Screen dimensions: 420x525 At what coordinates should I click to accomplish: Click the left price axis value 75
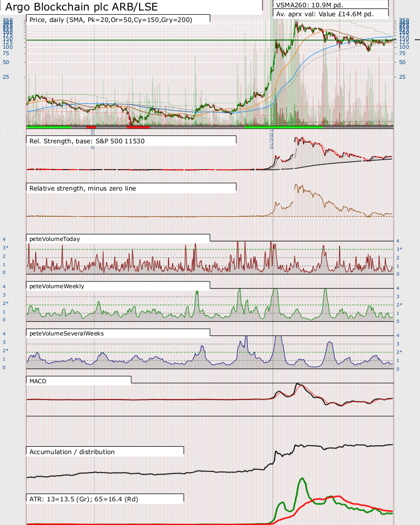(x=6, y=53)
